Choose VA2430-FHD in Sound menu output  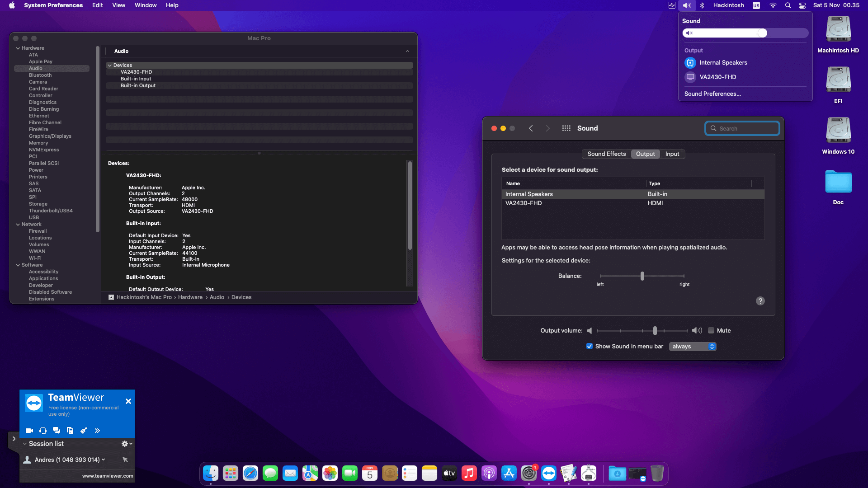click(x=745, y=77)
